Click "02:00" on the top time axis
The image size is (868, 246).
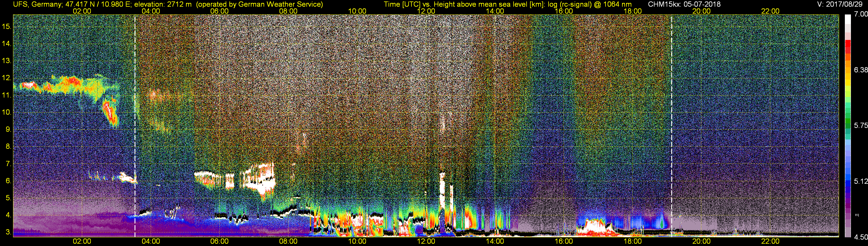pyautogui.click(x=82, y=11)
